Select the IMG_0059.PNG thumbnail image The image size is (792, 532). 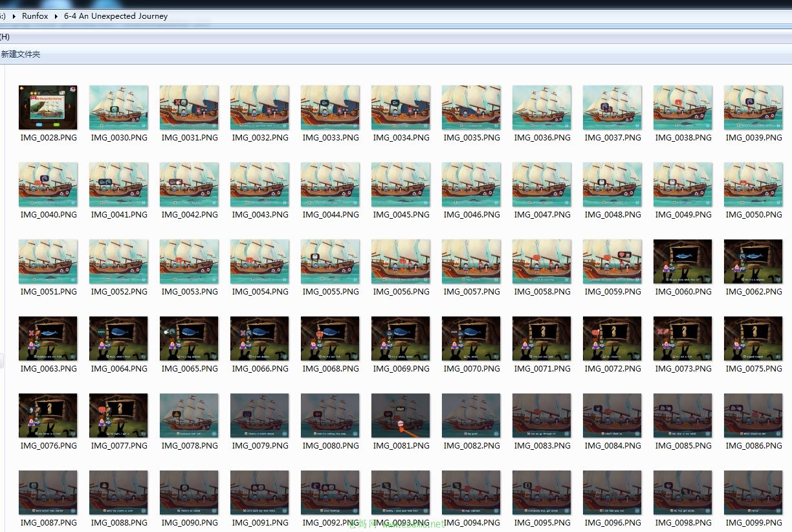tap(612, 261)
